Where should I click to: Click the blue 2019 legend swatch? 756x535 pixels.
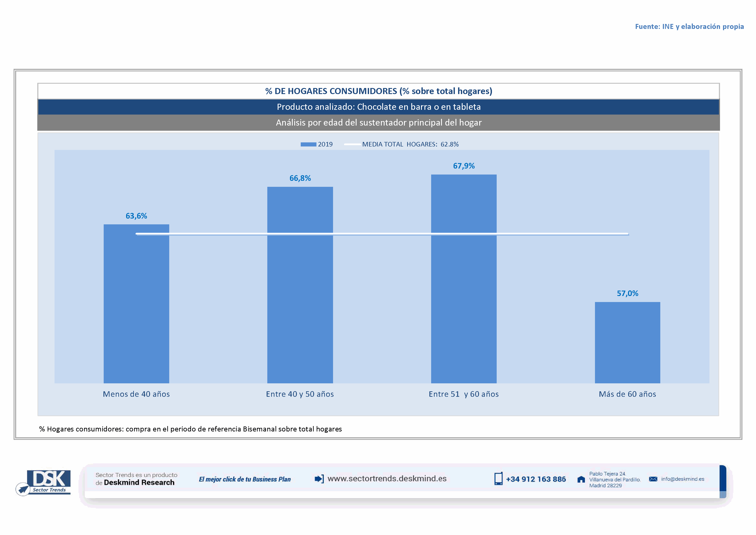pyautogui.click(x=308, y=144)
